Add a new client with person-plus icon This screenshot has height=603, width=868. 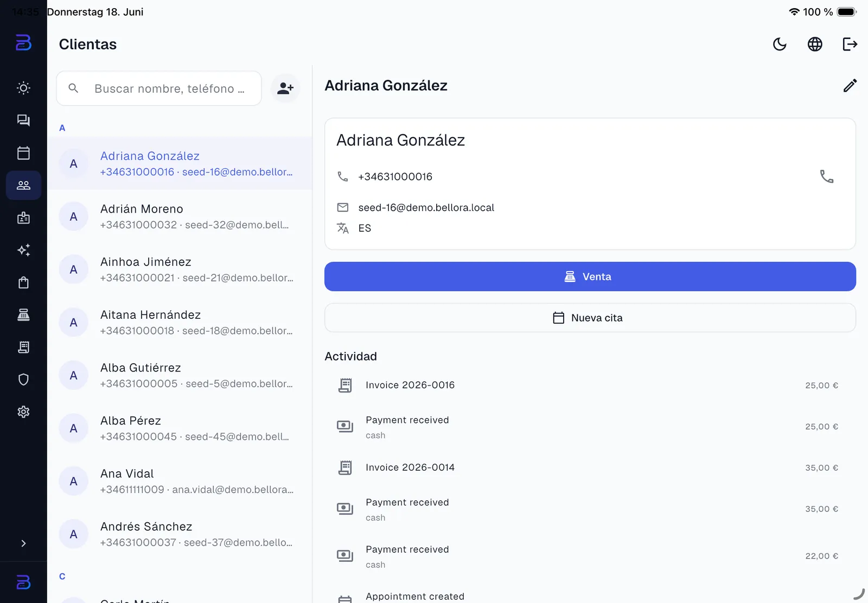(285, 88)
